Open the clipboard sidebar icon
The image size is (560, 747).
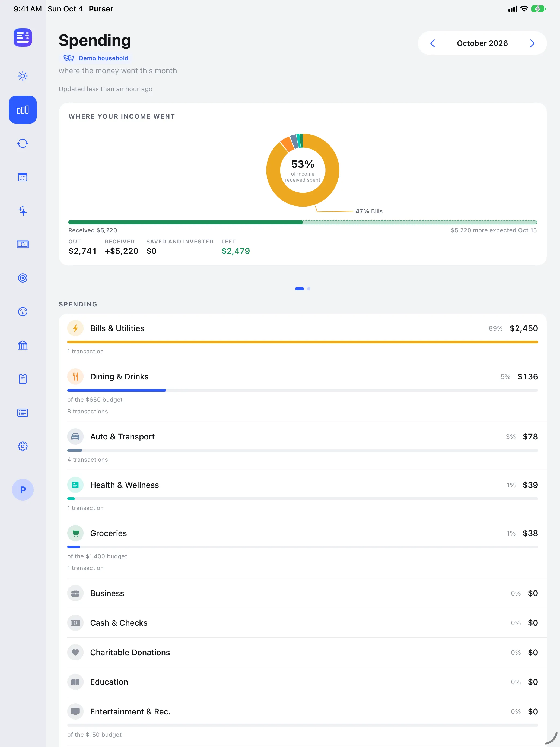click(x=23, y=379)
